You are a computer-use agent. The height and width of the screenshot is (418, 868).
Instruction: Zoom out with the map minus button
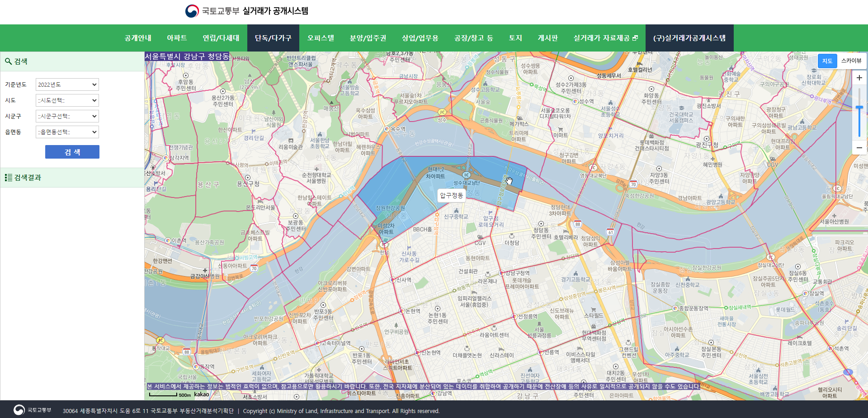(859, 147)
